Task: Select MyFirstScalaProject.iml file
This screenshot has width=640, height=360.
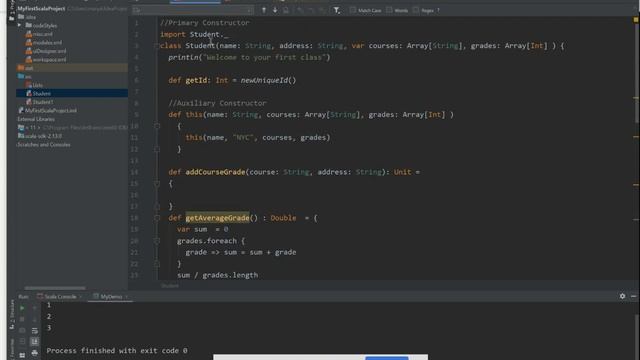Action: coord(51,111)
